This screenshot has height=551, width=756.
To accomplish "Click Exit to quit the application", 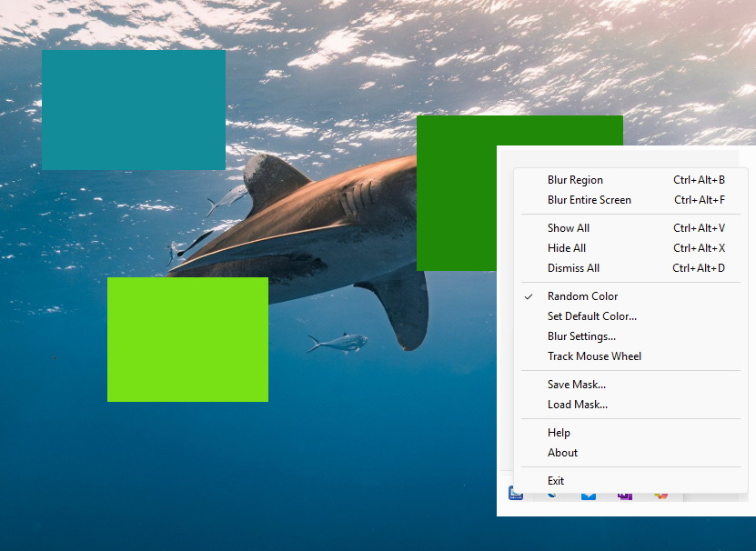I will click(x=556, y=480).
